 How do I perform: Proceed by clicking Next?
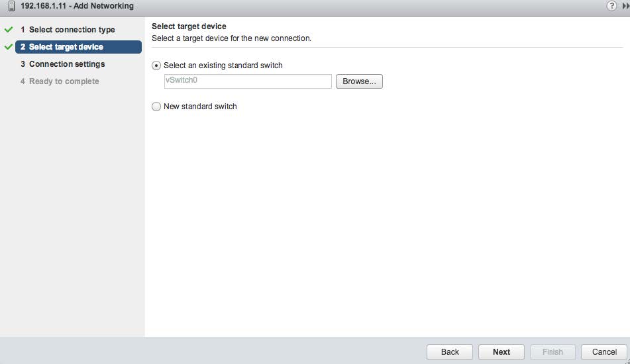[501, 352]
